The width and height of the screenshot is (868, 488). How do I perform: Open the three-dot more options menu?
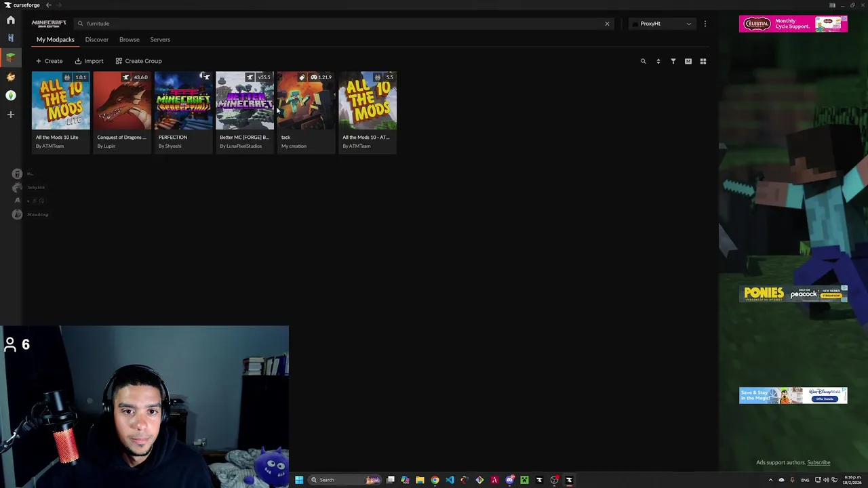point(705,24)
